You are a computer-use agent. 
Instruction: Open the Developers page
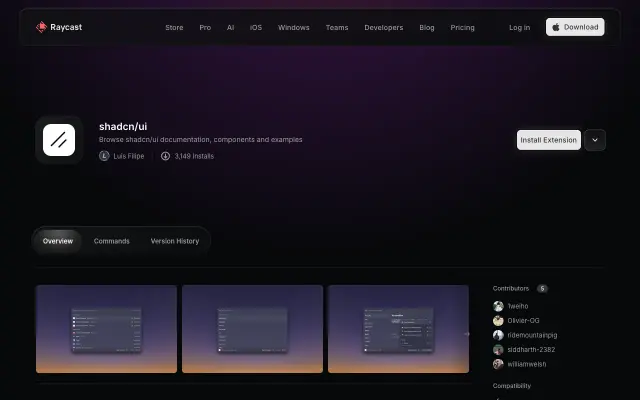tap(384, 28)
